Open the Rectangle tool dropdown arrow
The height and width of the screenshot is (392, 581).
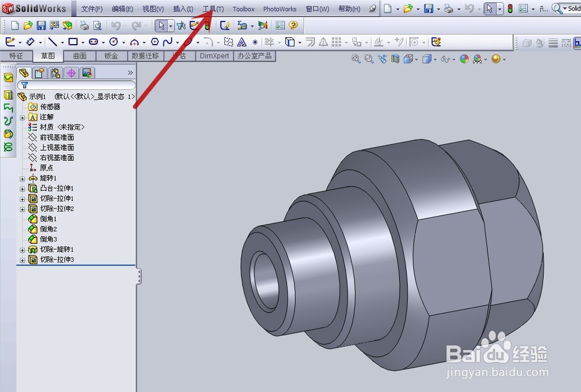click(x=83, y=42)
